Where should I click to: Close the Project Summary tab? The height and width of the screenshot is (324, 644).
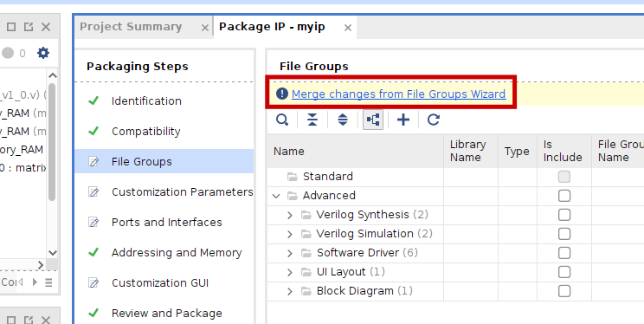[204, 28]
